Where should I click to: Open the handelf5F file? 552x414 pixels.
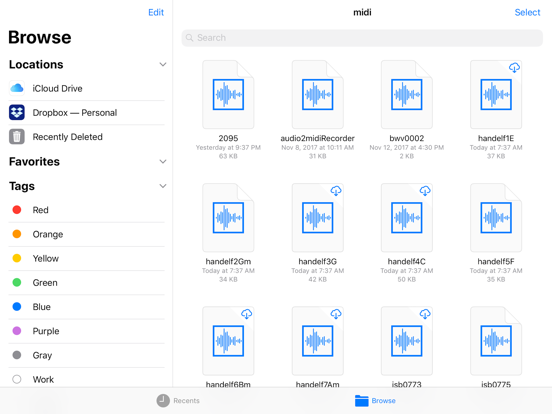pos(496,218)
